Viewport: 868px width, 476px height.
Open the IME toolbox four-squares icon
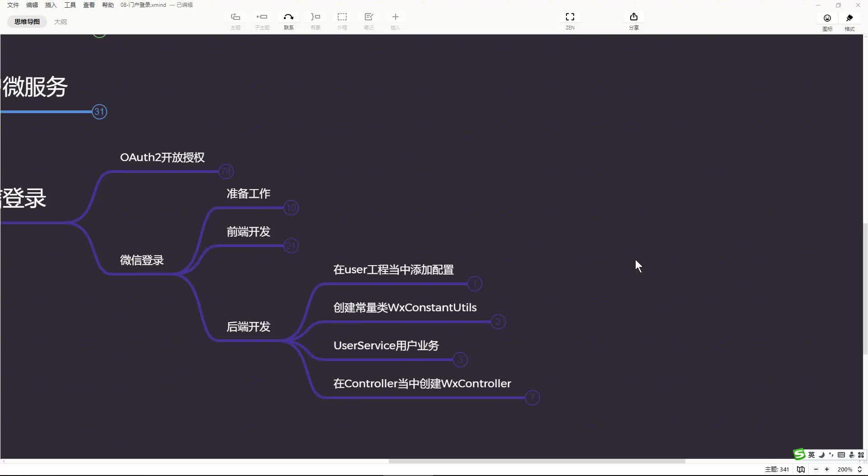coord(861,455)
